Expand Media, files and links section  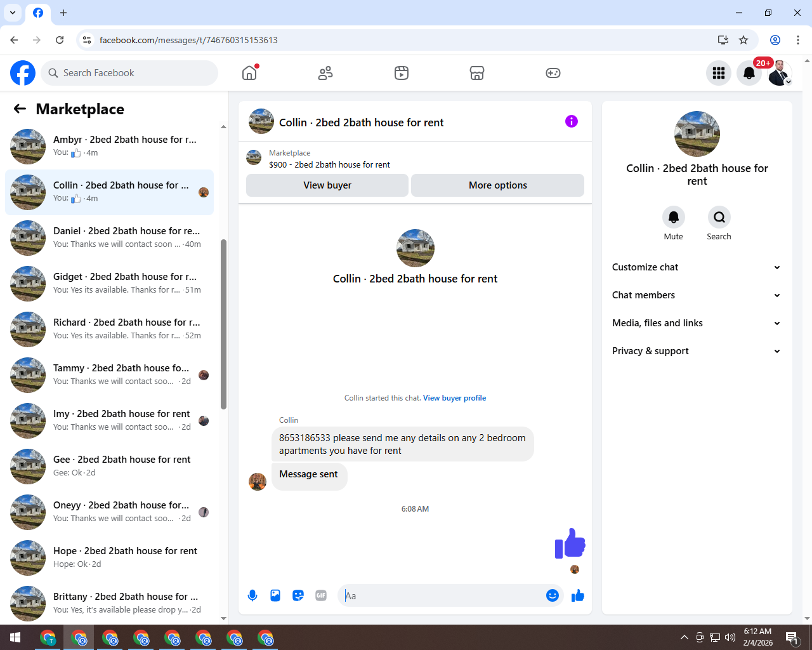697,323
